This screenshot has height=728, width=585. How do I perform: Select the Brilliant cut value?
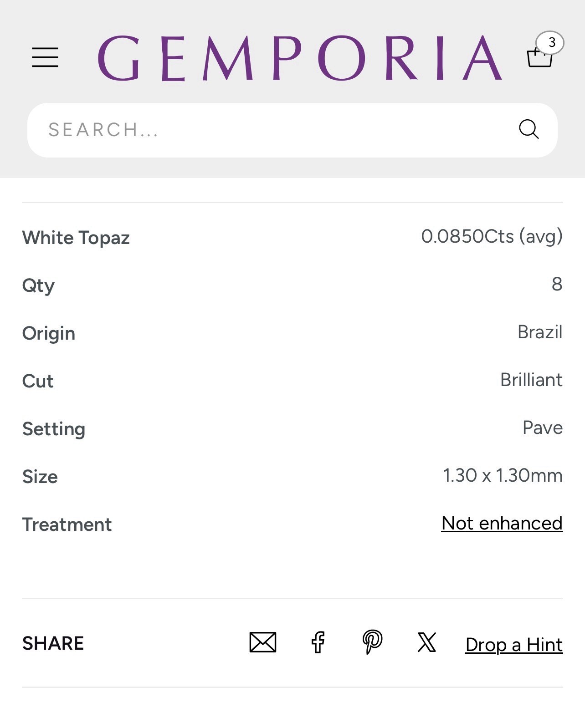tap(531, 380)
